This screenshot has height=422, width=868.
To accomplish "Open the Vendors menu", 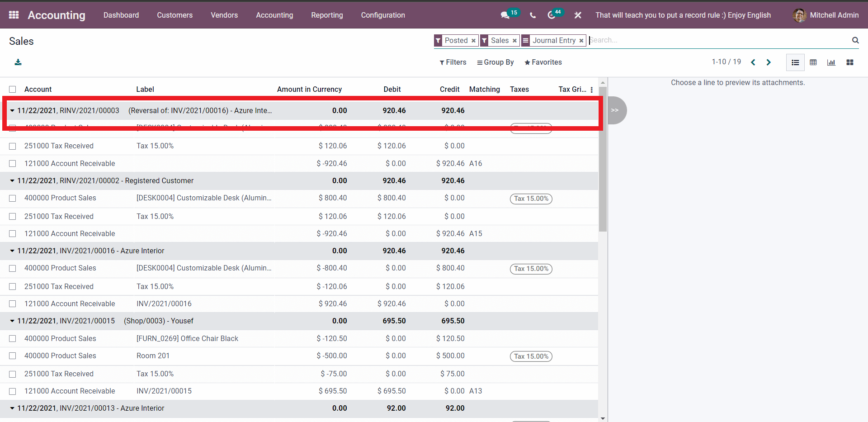I will 224,15.
